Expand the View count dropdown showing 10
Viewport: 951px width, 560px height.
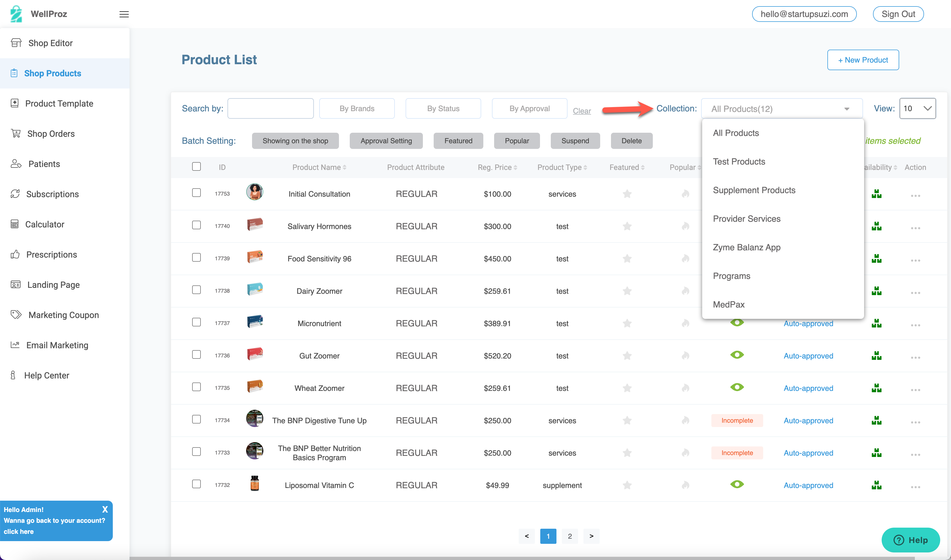click(x=917, y=109)
